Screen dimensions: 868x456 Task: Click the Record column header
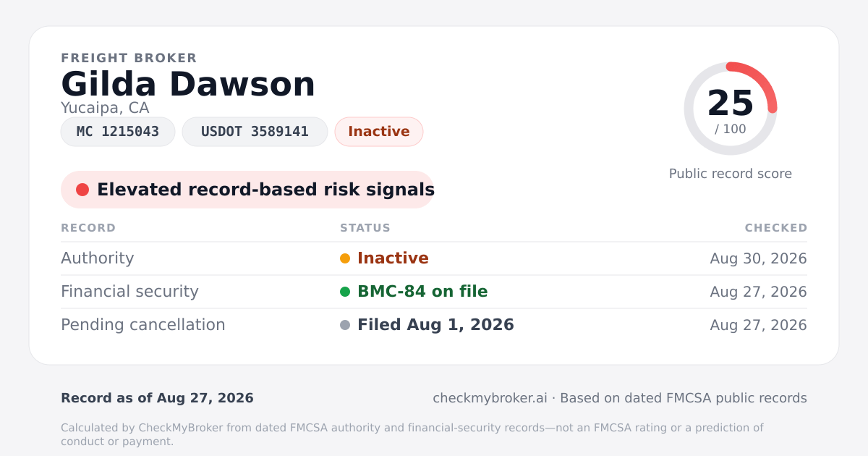tap(88, 228)
